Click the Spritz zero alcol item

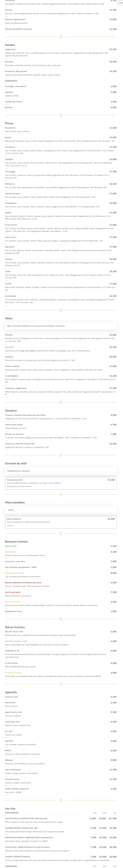pyautogui.click(x=13, y=592)
